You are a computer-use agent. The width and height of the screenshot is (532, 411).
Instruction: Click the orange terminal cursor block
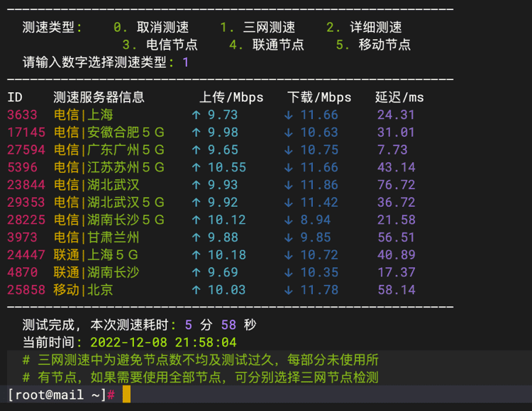(126, 394)
